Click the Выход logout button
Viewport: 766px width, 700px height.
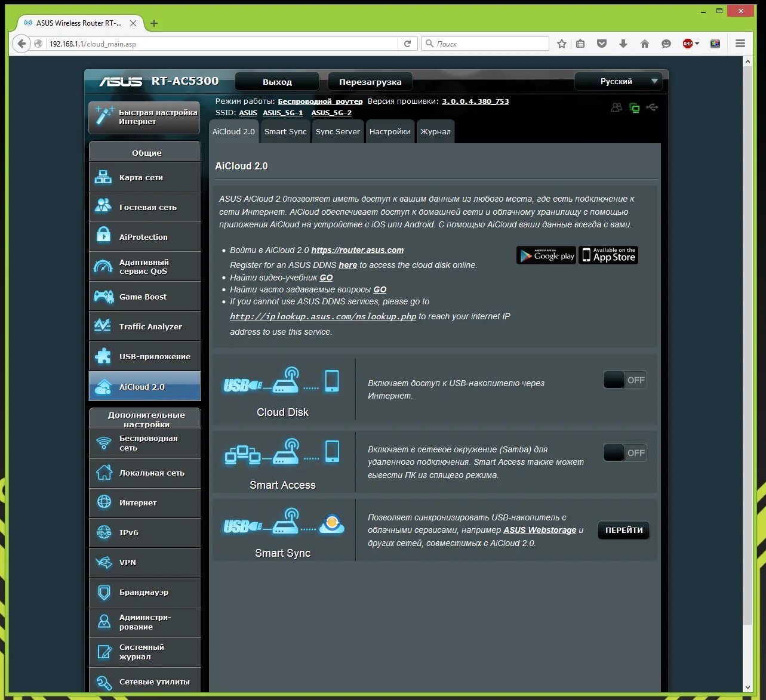[x=278, y=82]
